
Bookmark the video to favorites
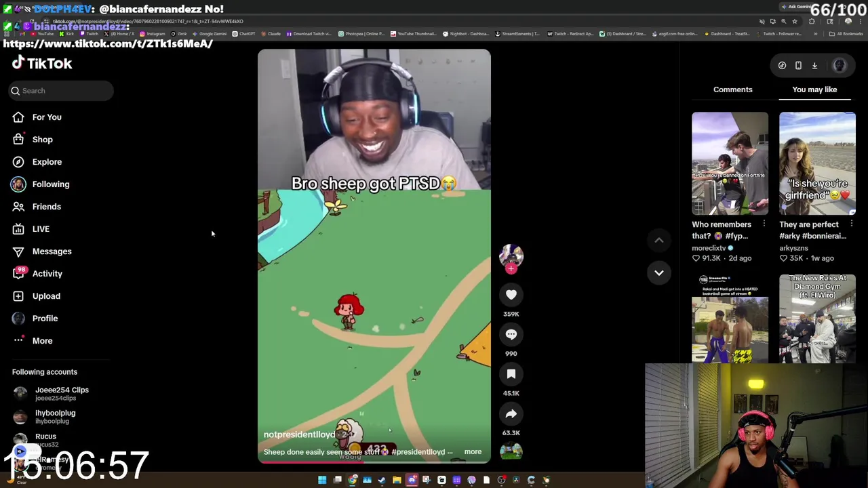coord(511,374)
